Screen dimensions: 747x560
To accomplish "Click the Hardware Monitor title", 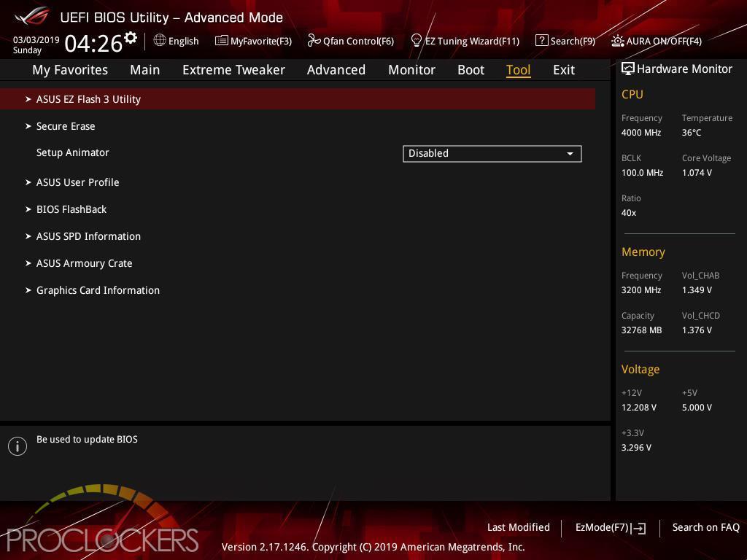I will (x=684, y=69).
